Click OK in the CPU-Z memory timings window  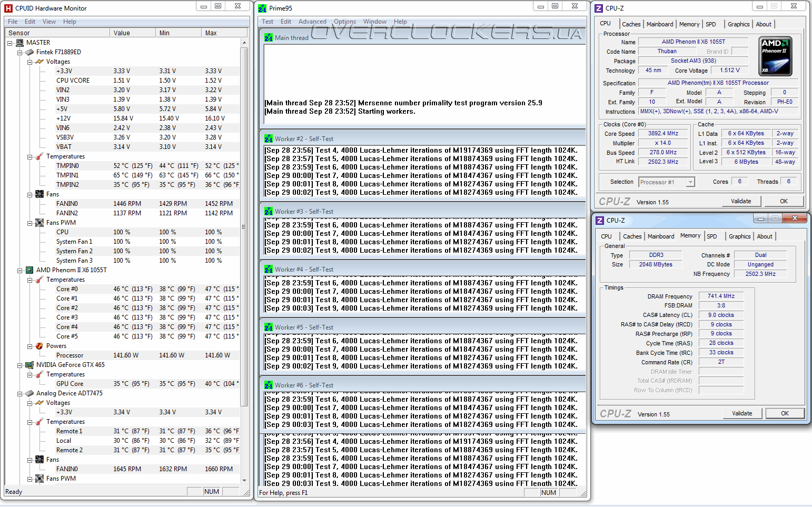(x=785, y=413)
